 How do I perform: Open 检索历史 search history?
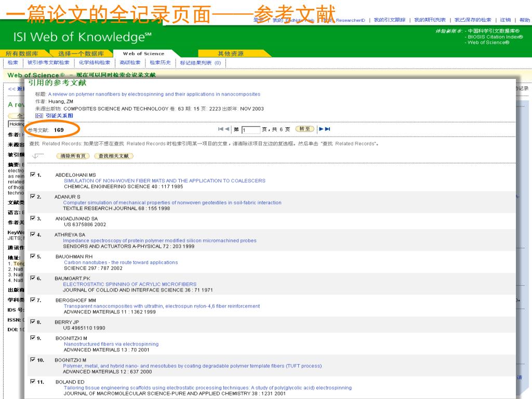(160, 62)
